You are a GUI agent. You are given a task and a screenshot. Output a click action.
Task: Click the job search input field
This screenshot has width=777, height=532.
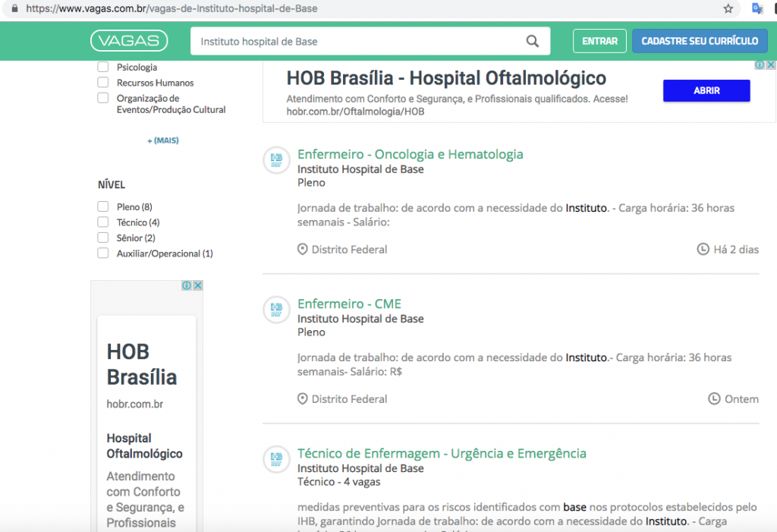(357, 42)
